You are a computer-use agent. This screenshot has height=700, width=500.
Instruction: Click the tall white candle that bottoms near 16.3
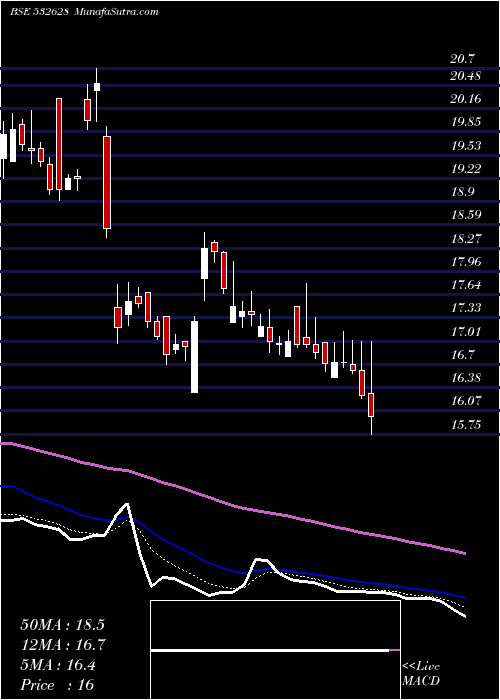[195, 357]
